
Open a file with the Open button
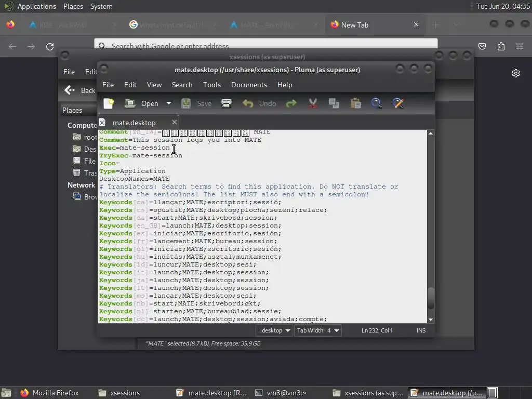click(142, 103)
